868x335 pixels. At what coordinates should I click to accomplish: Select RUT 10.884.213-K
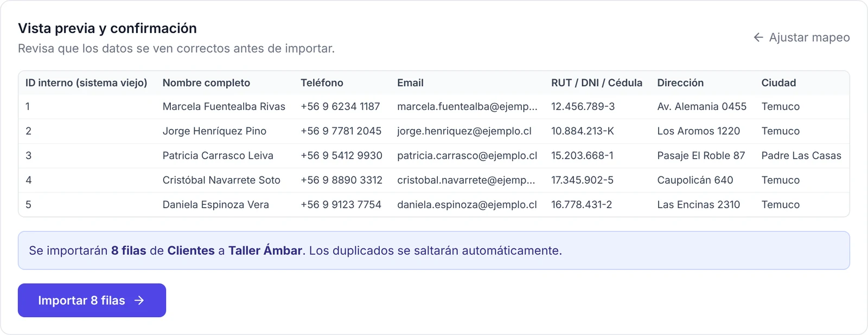(583, 131)
